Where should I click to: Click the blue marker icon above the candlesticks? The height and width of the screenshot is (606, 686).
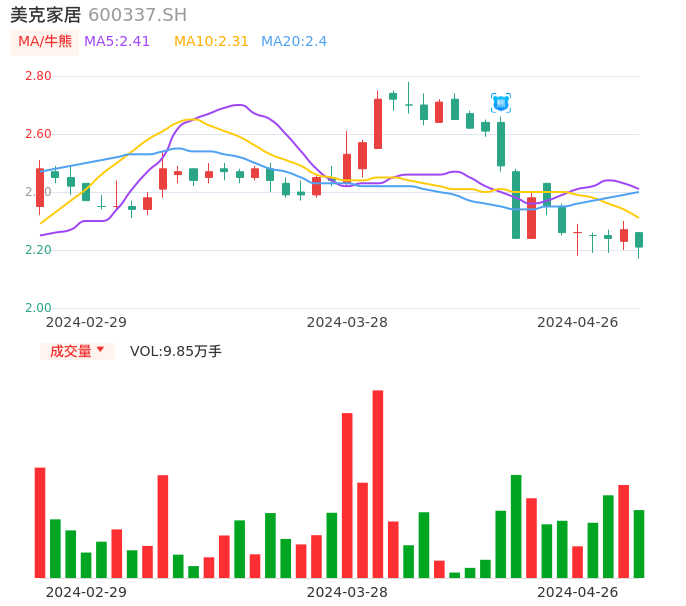point(501,103)
